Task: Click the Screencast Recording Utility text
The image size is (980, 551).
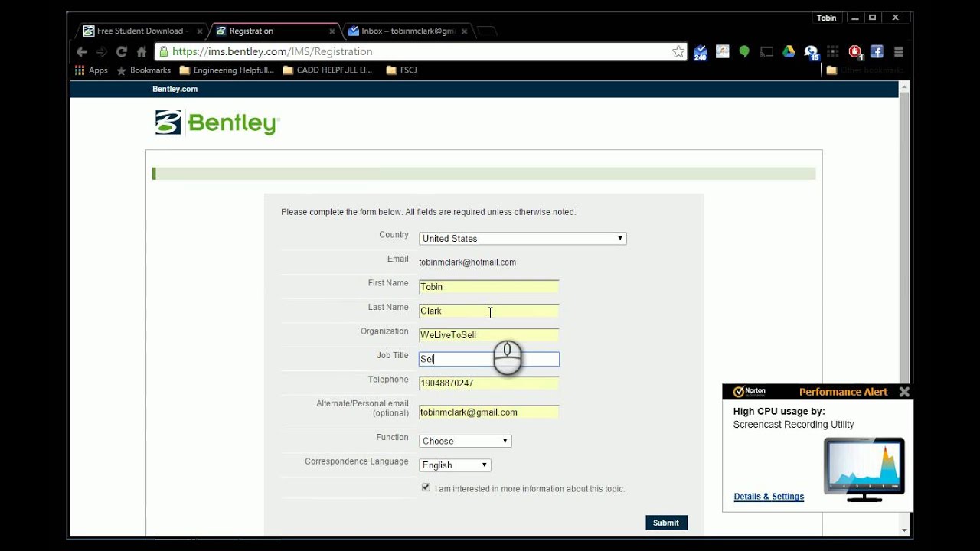Action: tap(793, 425)
